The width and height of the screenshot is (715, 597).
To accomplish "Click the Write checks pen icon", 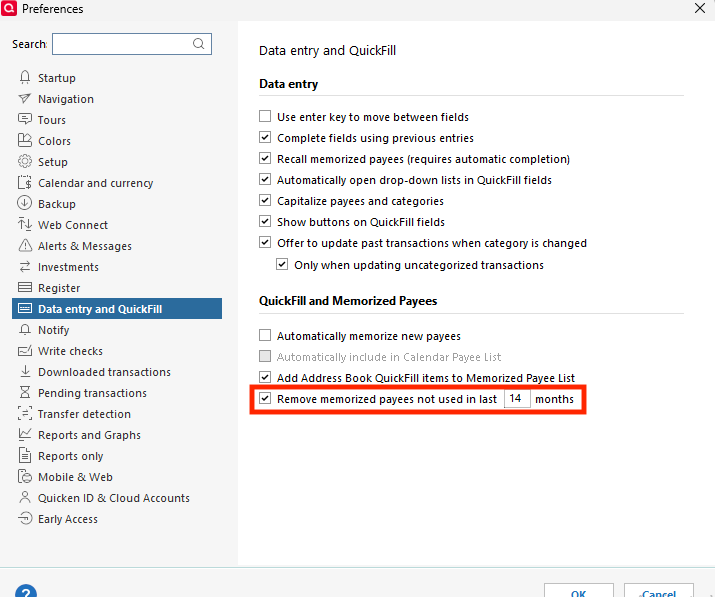I will pos(25,350).
